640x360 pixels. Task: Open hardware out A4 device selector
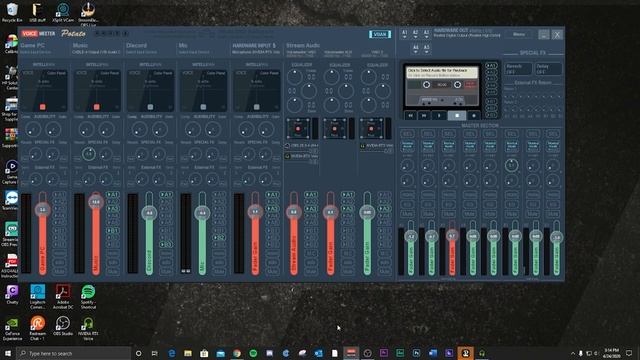point(415,49)
